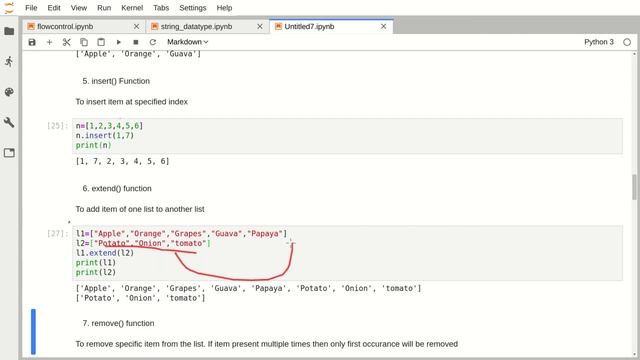Open the File Browser sidebar folder icon
The height and width of the screenshot is (360, 640).
(x=9, y=31)
